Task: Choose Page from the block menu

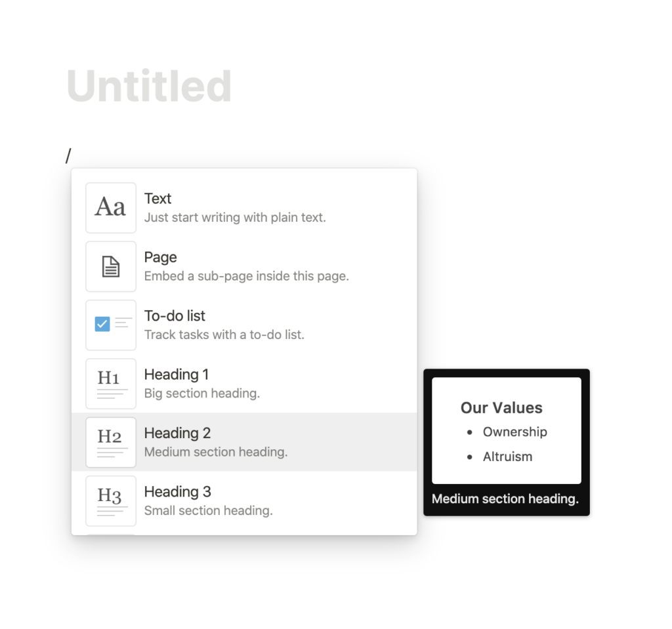Action: (x=244, y=266)
